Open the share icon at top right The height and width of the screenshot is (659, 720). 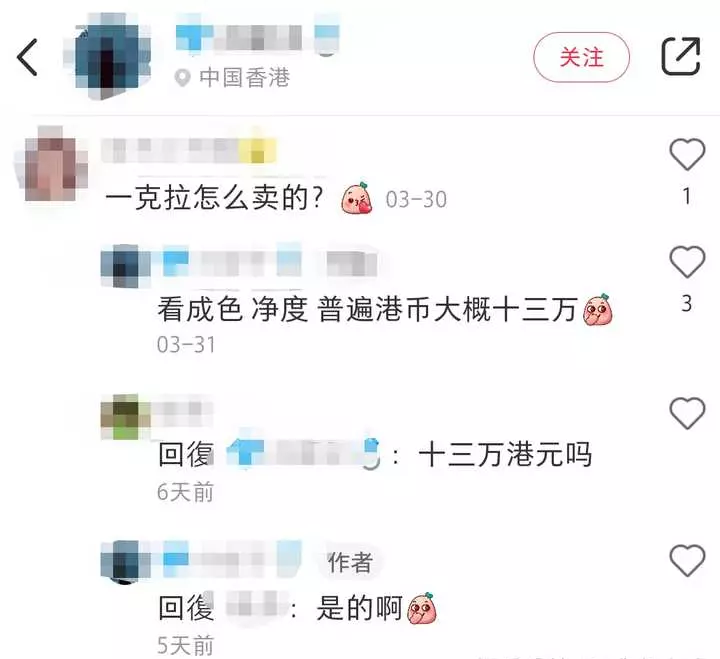pyautogui.click(x=681, y=56)
